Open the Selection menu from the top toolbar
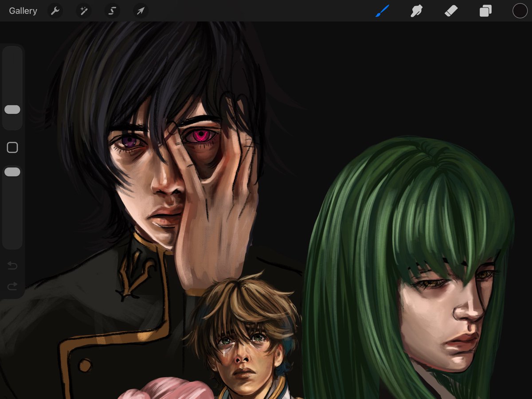 [x=112, y=11]
